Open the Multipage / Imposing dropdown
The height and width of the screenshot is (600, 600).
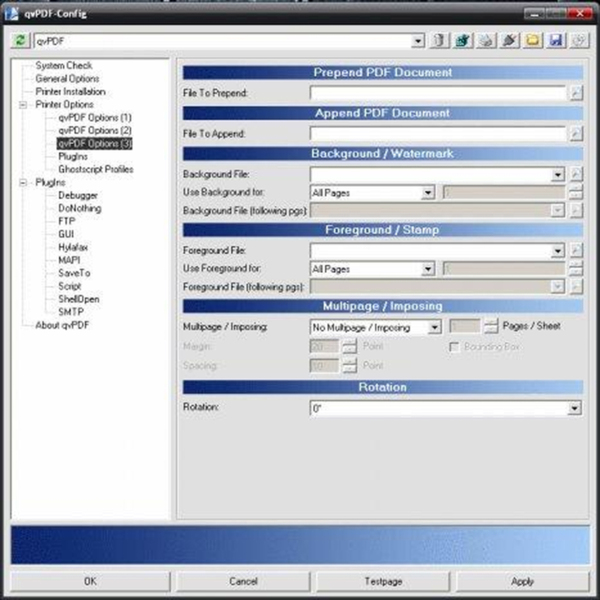pos(434,327)
